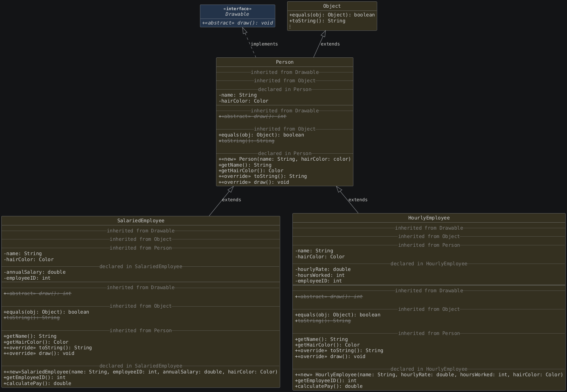Select the -annualSalary: double field
Viewport: 567px width, 392px height.
click(35, 272)
